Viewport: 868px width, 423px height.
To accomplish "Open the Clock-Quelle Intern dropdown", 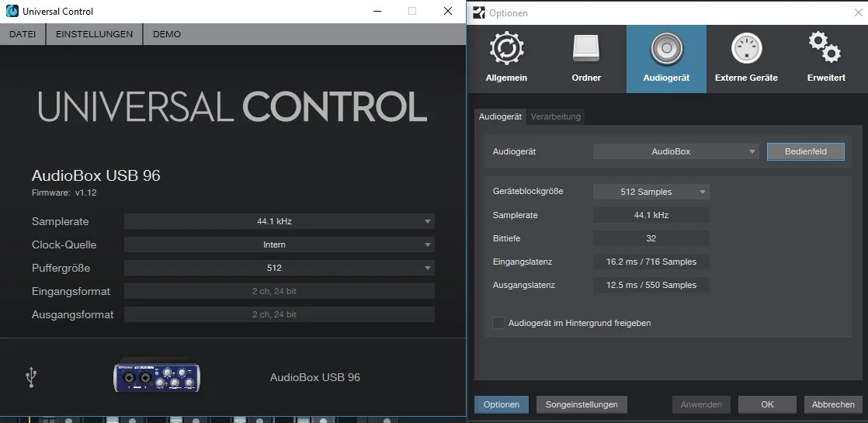I will click(x=279, y=244).
